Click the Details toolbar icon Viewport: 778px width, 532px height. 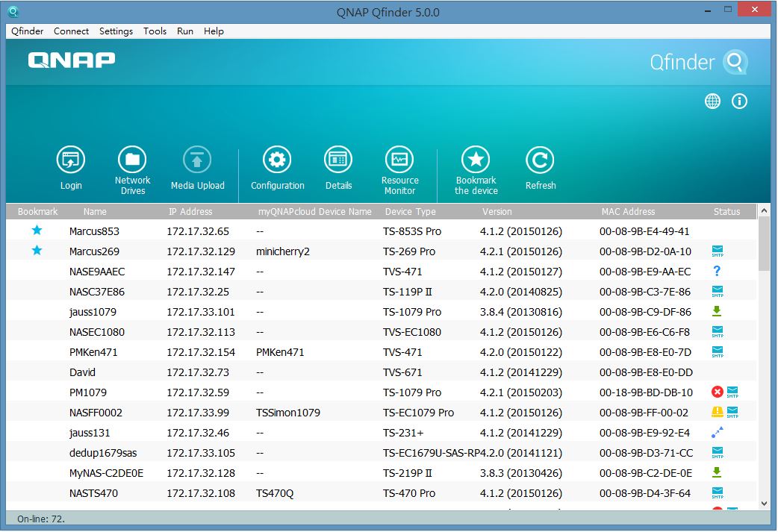tap(338, 160)
